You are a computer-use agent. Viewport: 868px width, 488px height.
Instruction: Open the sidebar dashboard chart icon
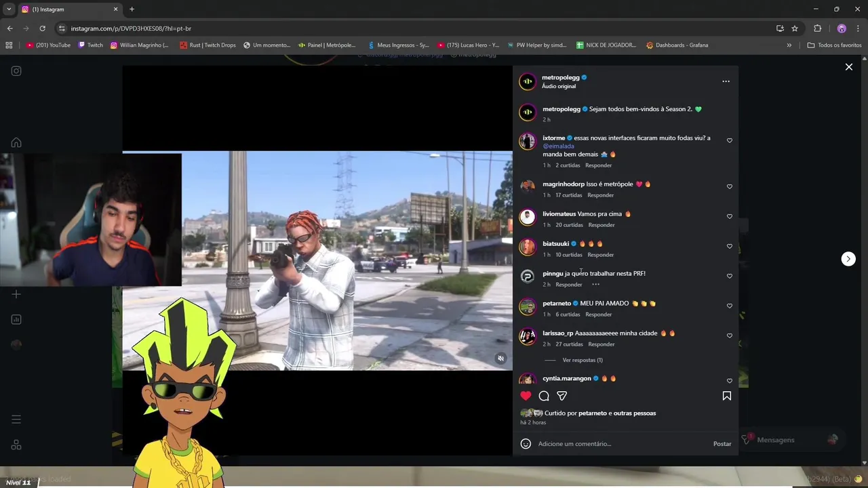[x=16, y=319]
